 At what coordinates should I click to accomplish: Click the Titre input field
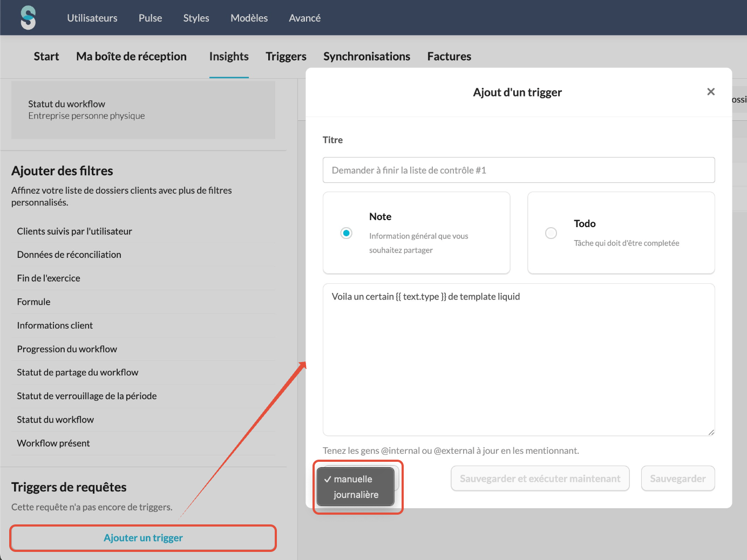coord(519,170)
